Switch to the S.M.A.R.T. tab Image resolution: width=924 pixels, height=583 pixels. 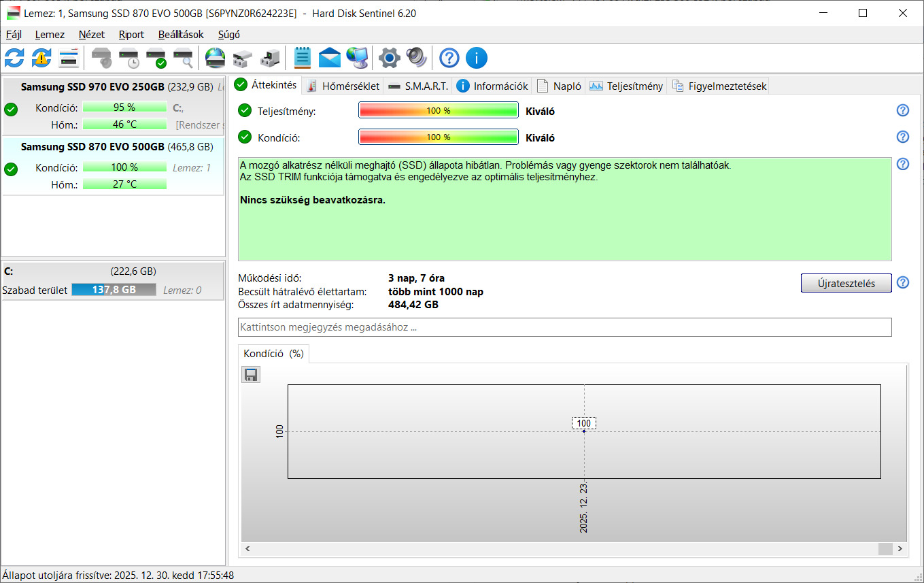point(418,86)
